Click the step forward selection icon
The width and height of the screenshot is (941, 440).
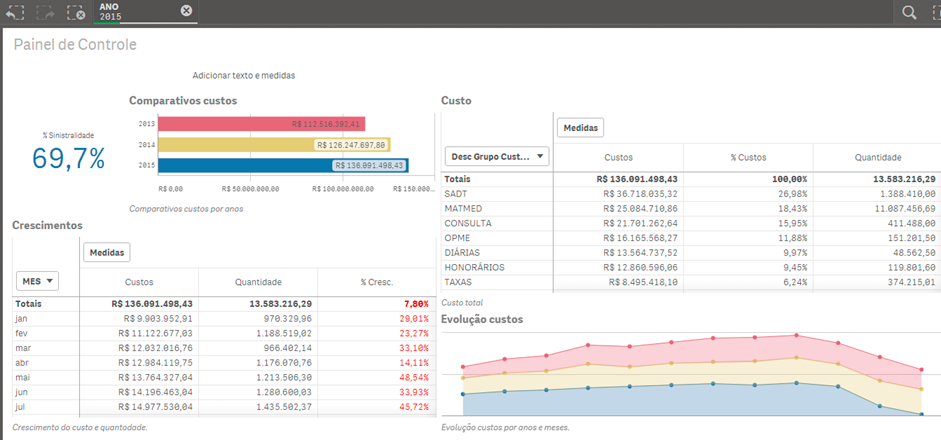45,12
